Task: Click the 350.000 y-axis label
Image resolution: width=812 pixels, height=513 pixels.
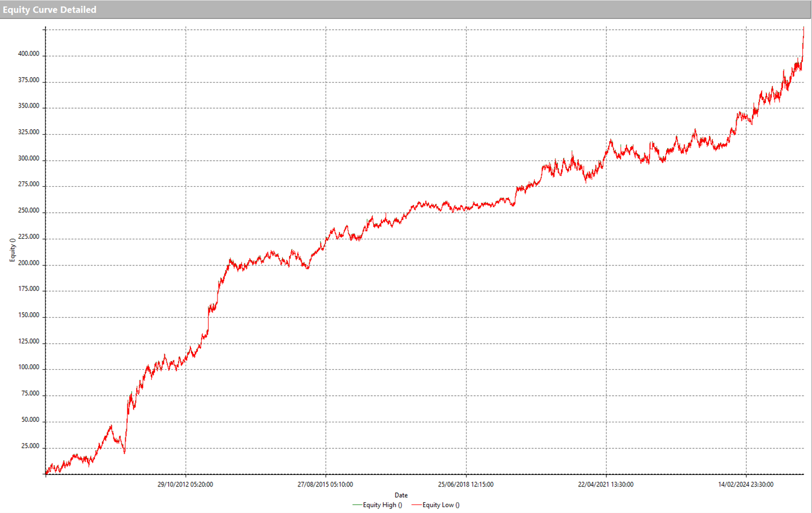Action: pos(28,106)
